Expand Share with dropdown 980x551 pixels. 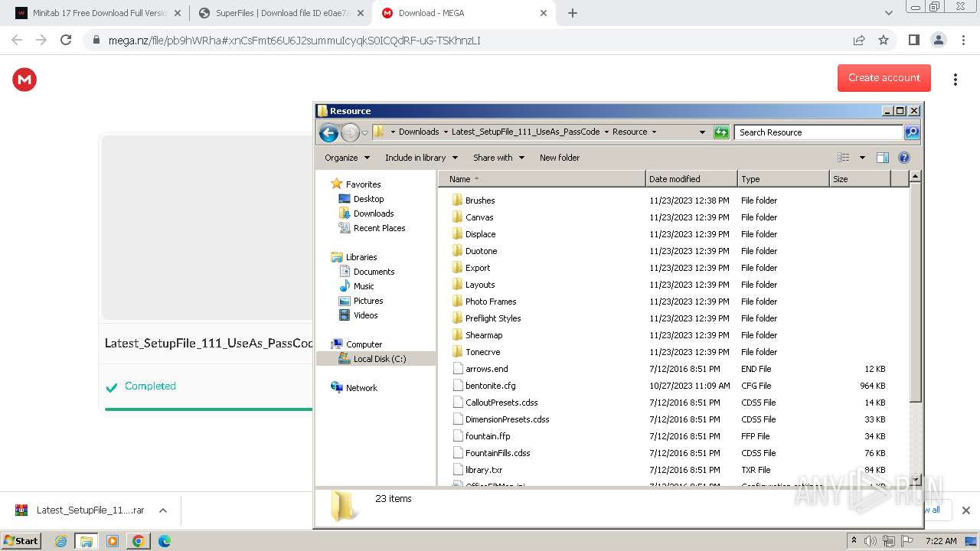click(x=498, y=158)
